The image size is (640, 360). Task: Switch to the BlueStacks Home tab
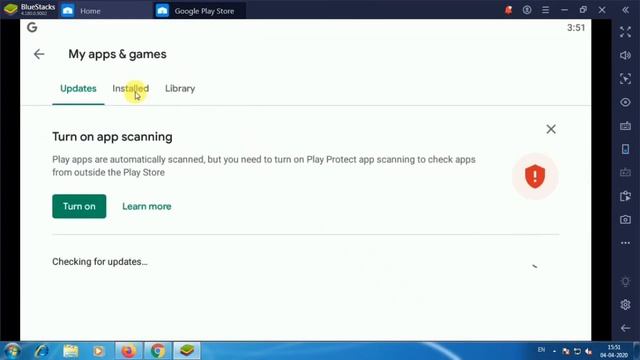(105, 11)
